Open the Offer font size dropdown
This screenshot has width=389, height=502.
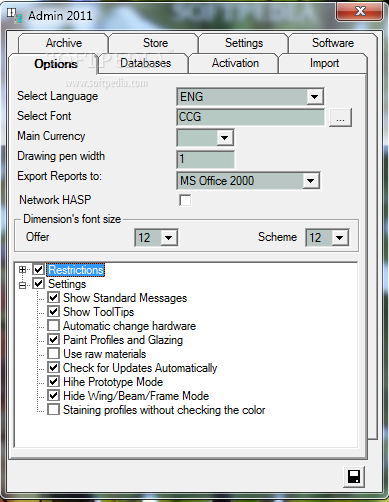coord(169,238)
